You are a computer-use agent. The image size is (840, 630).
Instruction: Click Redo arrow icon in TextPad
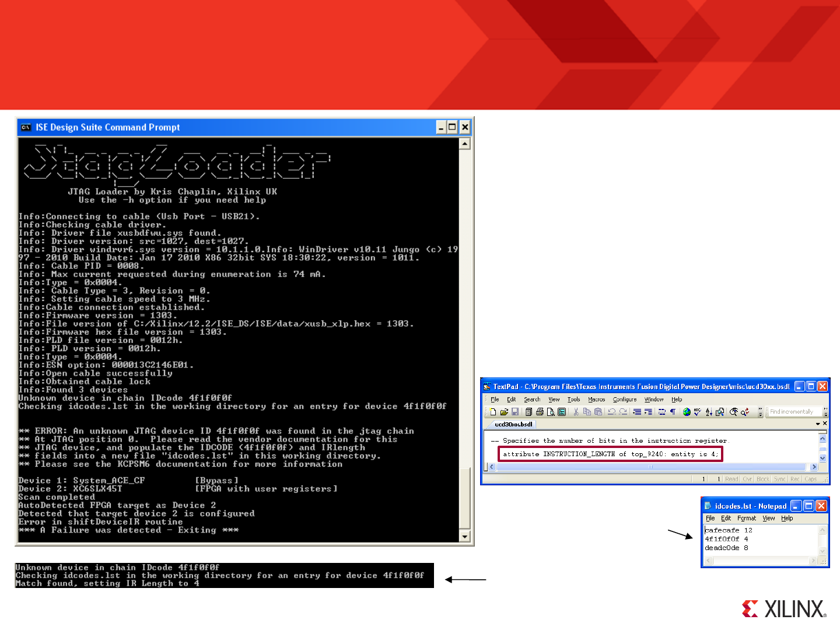(623, 412)
